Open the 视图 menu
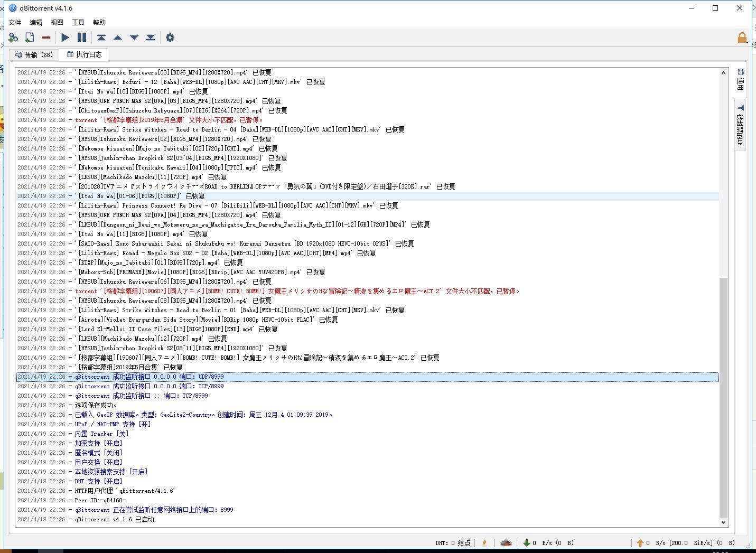756x553 pixels. point(57,22)
